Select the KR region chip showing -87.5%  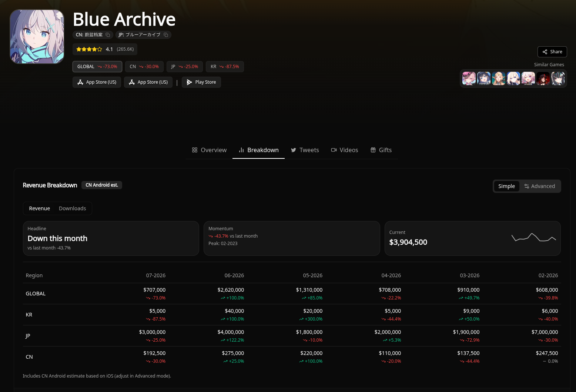[225, 67]
